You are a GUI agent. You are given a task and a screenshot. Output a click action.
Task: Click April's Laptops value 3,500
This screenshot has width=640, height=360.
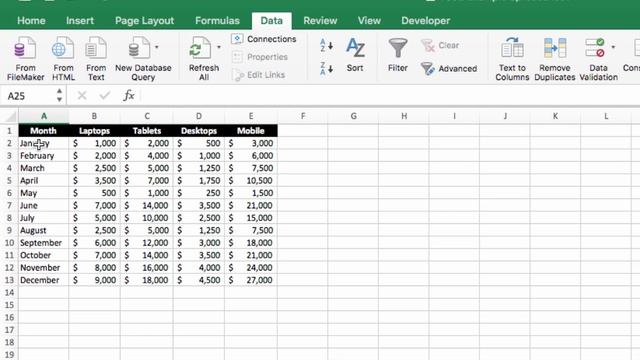coord(94,181)
